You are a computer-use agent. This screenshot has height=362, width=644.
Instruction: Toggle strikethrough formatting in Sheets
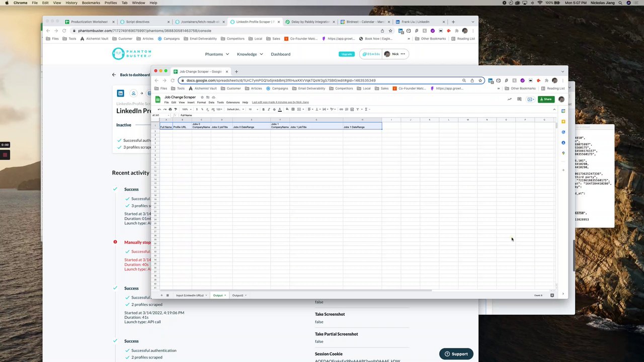point(274,109)
